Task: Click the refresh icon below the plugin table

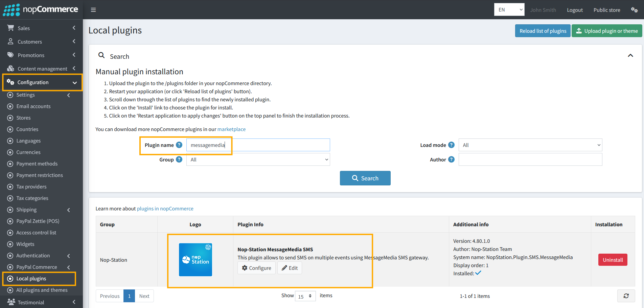Action: 626,296
